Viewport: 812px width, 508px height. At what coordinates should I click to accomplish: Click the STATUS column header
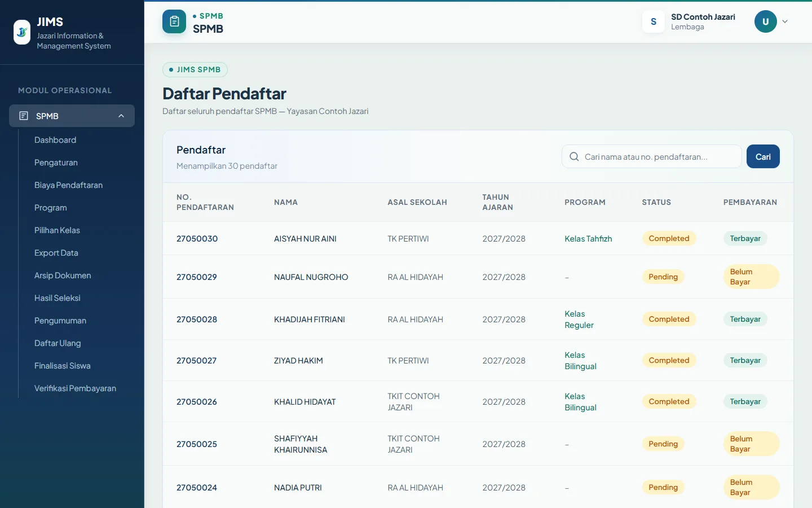pos(656,202)
